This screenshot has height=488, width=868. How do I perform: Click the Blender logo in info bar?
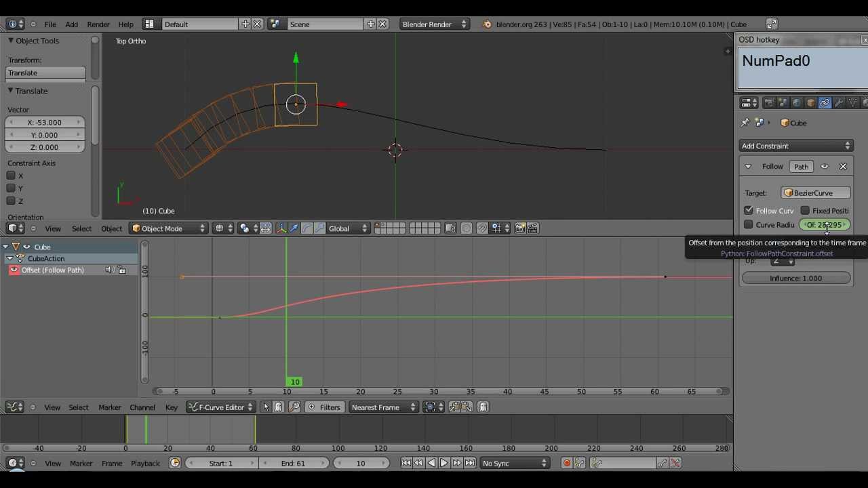(x=487, y=24)
